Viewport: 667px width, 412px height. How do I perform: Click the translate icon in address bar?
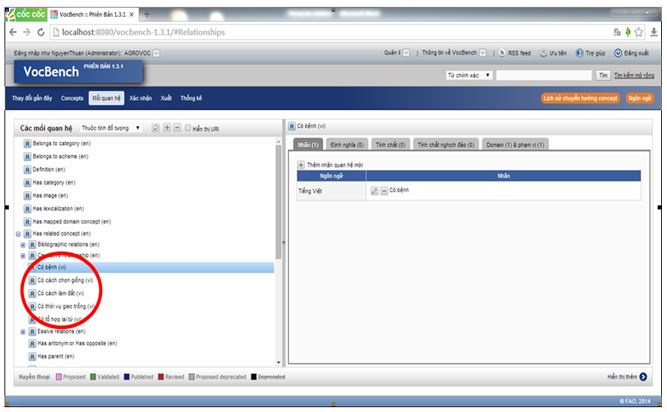[x=617, y=32]
